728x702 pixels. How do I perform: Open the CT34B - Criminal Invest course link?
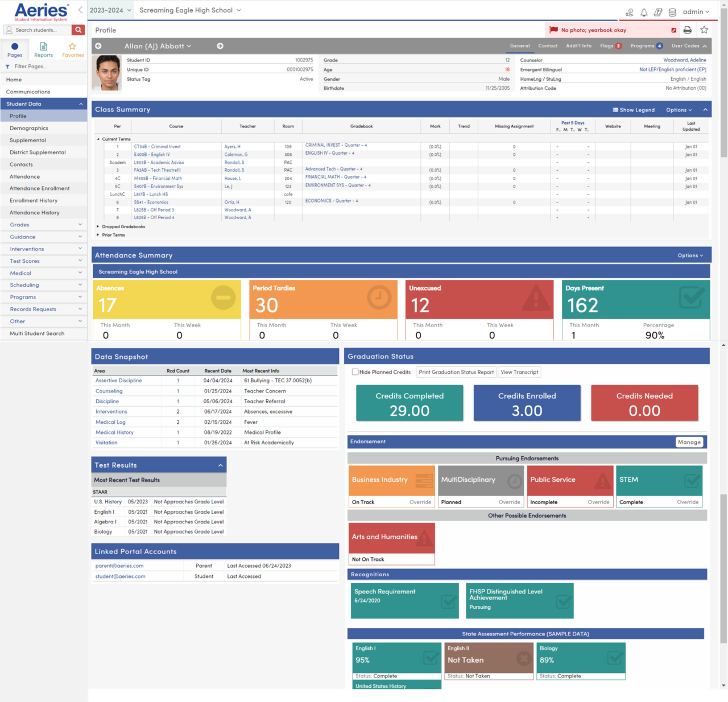coord(156,146)
